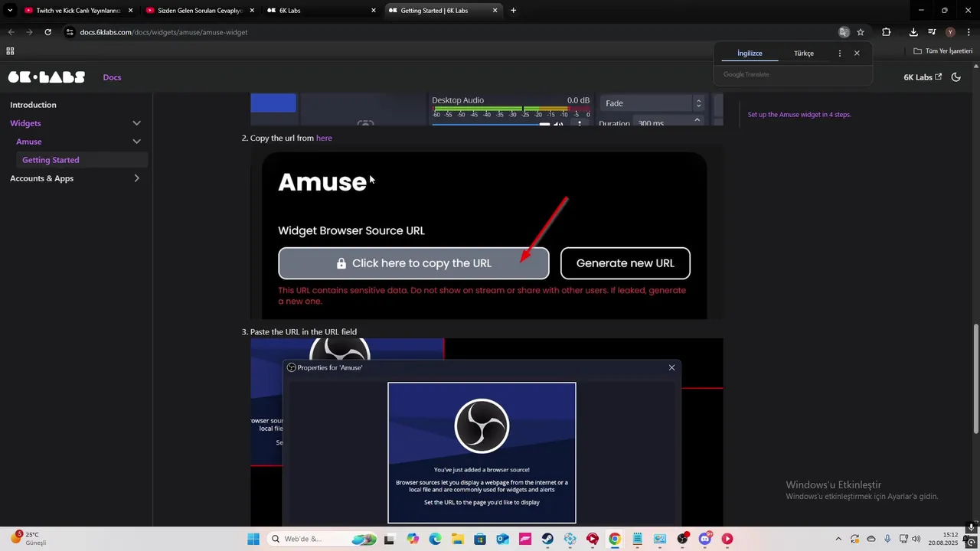Open the weather widget 25°C Güneşli
Viewport: 980px width, 551px height.
point(29,539)
